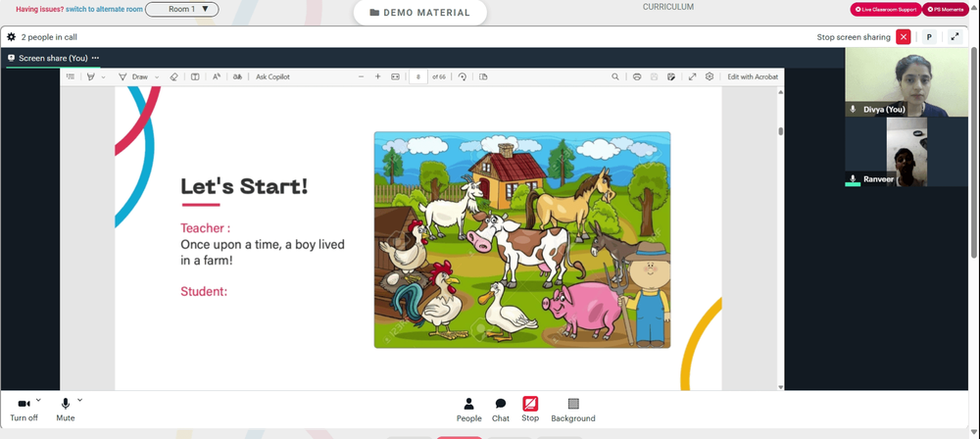Screen dimensions: 980x439
Task: Click the "Having issues?" text
Action: click(x=39, y=10)
